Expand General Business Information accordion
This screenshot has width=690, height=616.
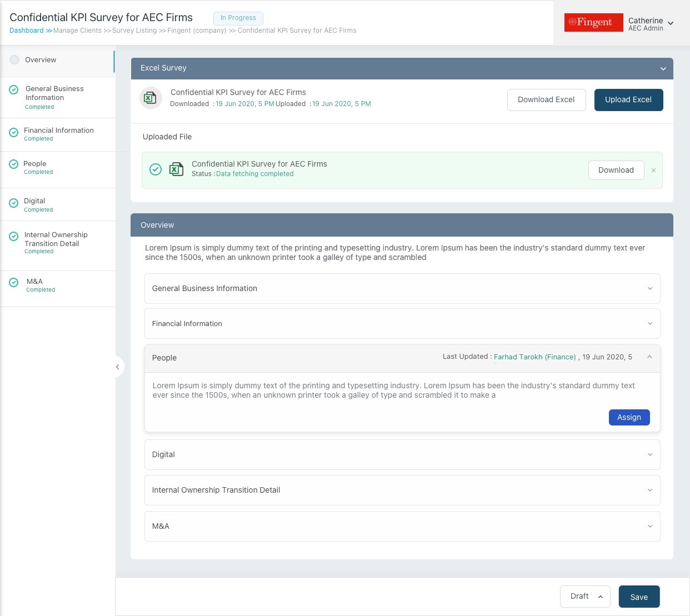pos(402,288)
